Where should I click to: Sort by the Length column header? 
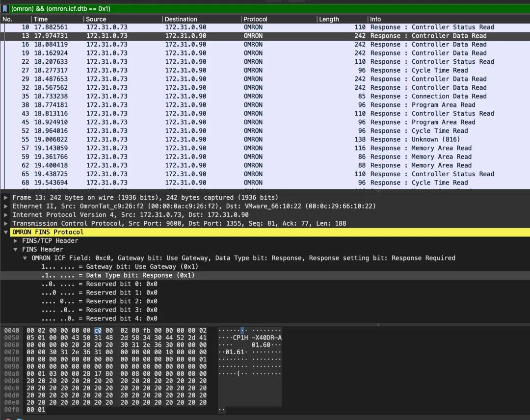(x=342, y=19)
